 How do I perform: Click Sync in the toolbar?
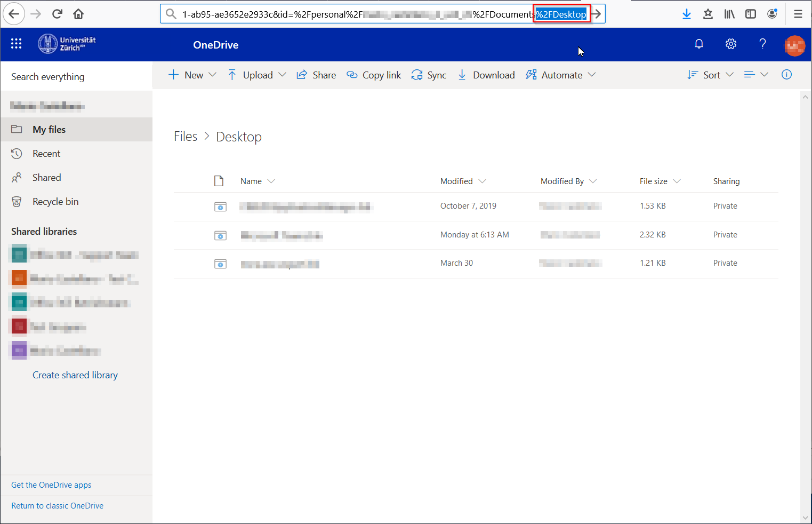(x=429, y=75)
